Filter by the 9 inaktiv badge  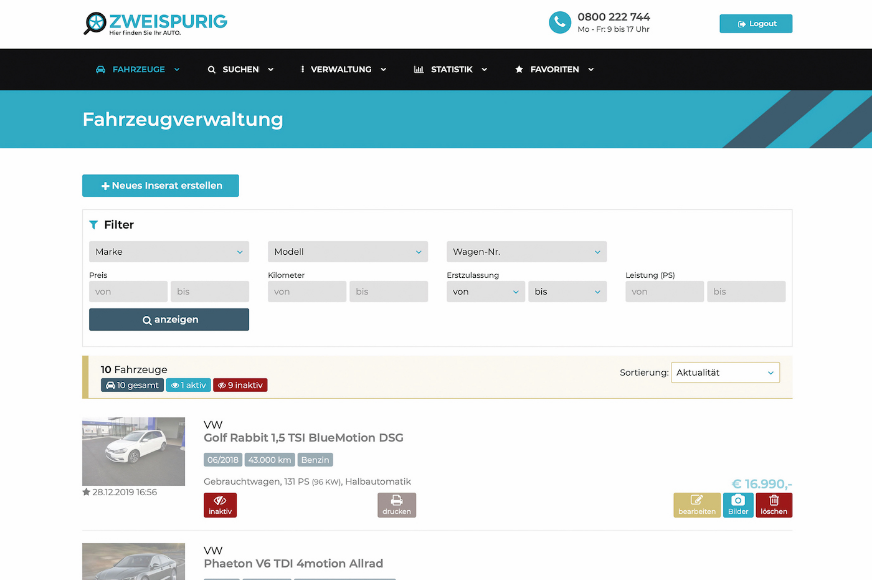[x=240, y=385]
